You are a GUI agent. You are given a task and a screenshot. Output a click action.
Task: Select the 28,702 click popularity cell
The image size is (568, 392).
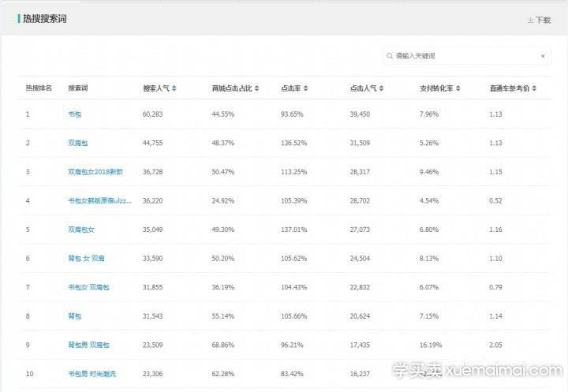(360, 200)
